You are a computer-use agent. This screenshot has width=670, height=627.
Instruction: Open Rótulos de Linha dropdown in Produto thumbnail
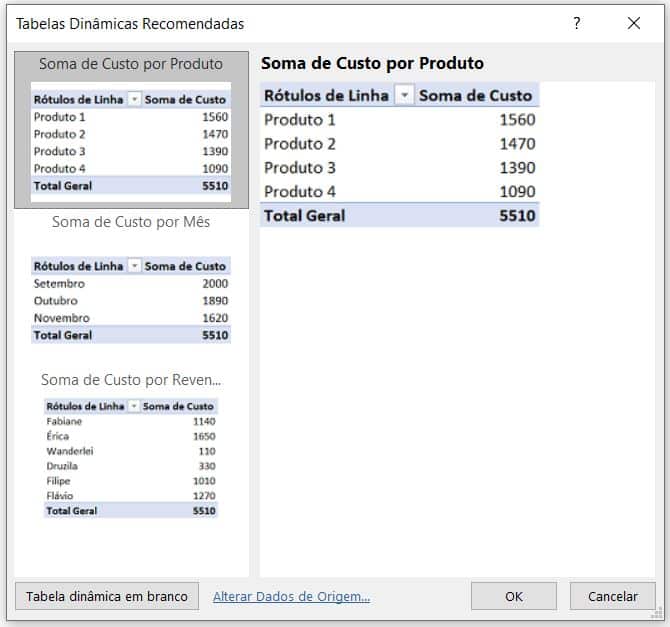pyautogui.click(x=134, y=99)
